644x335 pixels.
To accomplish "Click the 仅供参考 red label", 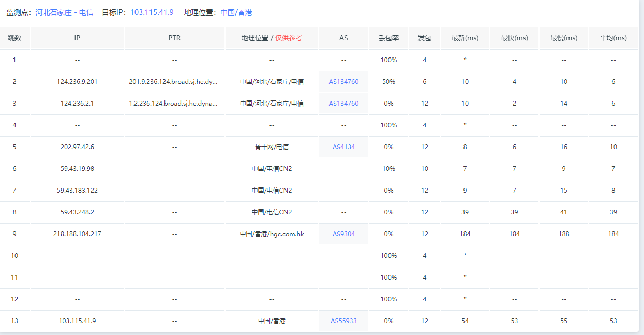I will click(x=288, y=38).
